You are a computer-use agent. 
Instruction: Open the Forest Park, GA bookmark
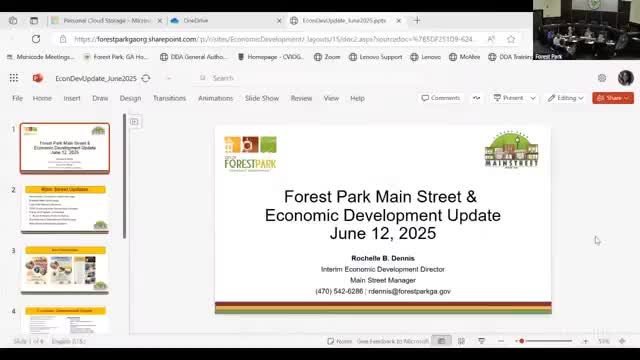[x=116, y=57]
